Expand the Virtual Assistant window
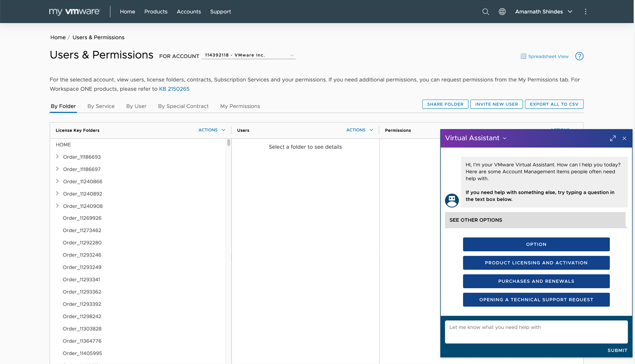Viewport: 635px width, 364px height. [613, 138]
